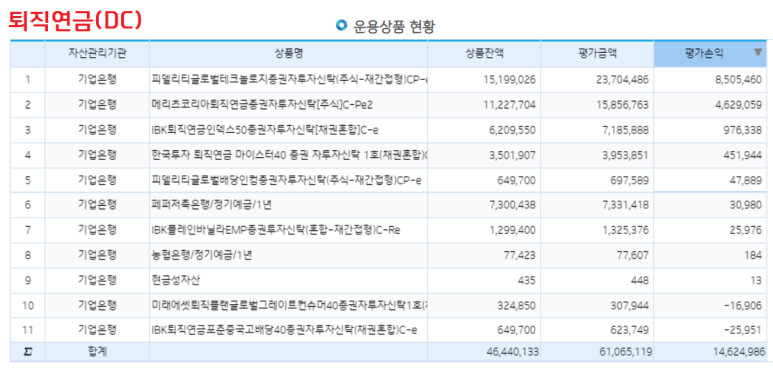Click the blue circle icon beside 운용상품 현황
Screen dimensions: 773x368
pos(341,25)
